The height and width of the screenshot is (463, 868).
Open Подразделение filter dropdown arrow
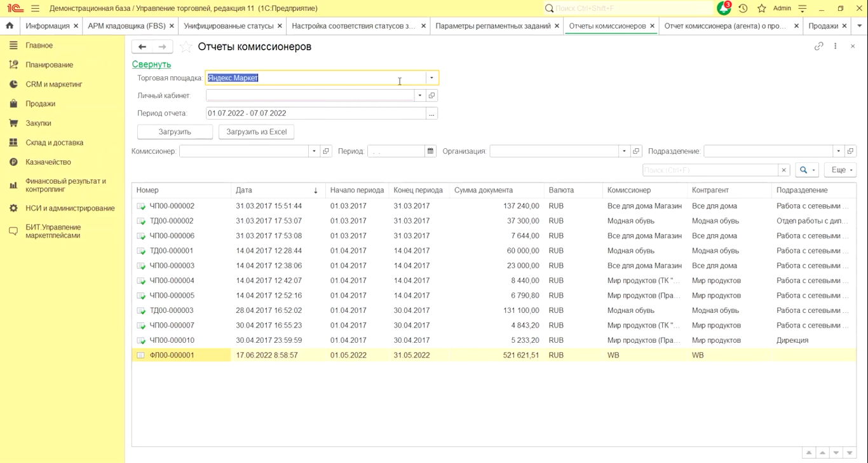coord(839,151)
